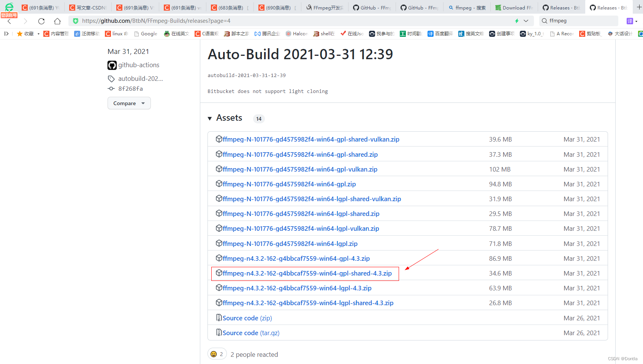Click the 登录账号 login badge
643x364 pixels.
pyautogui.click(x=9, y=15)
